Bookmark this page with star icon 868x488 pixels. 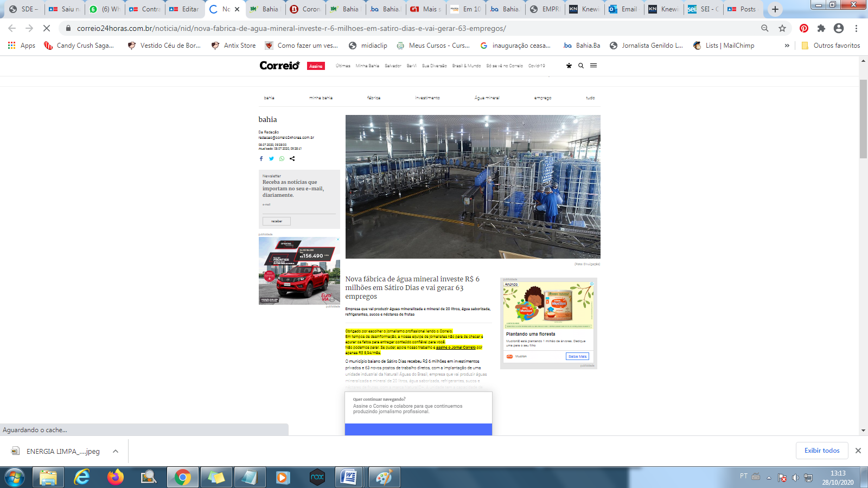tap(782, 28)
